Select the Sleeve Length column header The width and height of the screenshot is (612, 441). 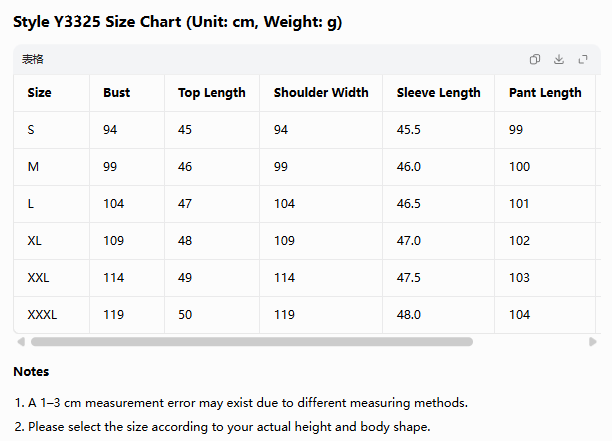[x=438, y=93]
